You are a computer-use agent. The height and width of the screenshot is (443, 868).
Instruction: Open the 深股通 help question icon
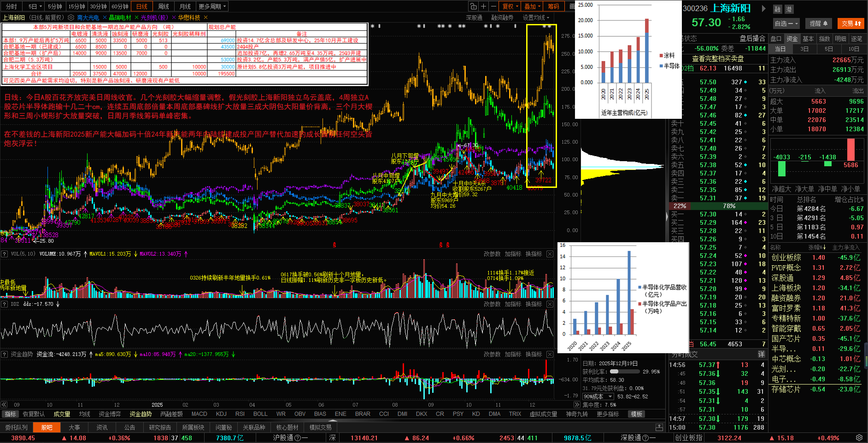pos(645,438)
